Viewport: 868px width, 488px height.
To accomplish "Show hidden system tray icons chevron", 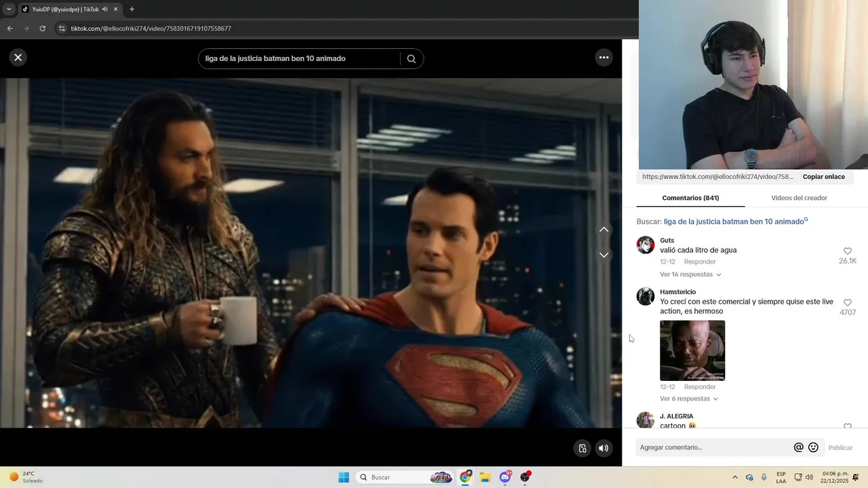I will pyautogui.click(x=734, y=477).
